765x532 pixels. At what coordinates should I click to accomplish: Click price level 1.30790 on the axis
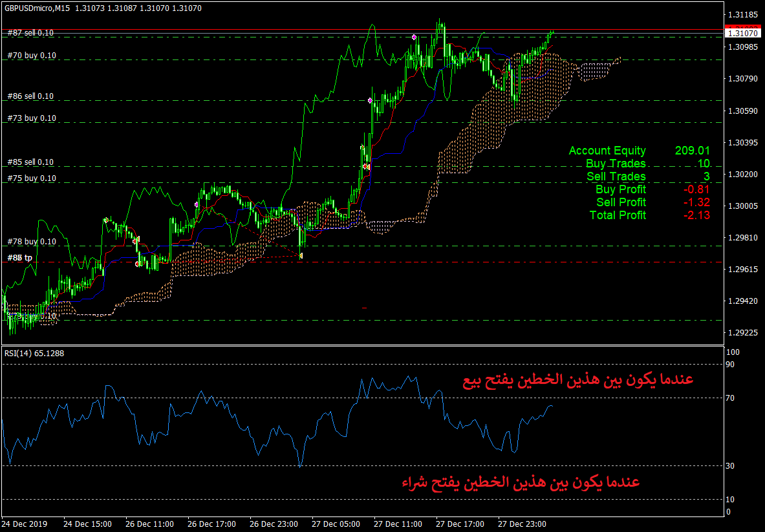(x=742, y=78)
